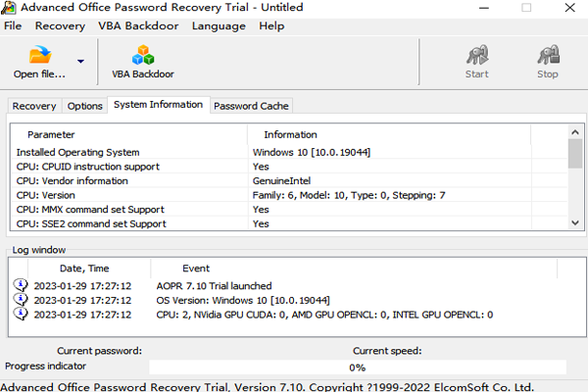Click the CPU: 2, NVidia GPU CUDA event
The image size is (588, 392).
point(324,315)
